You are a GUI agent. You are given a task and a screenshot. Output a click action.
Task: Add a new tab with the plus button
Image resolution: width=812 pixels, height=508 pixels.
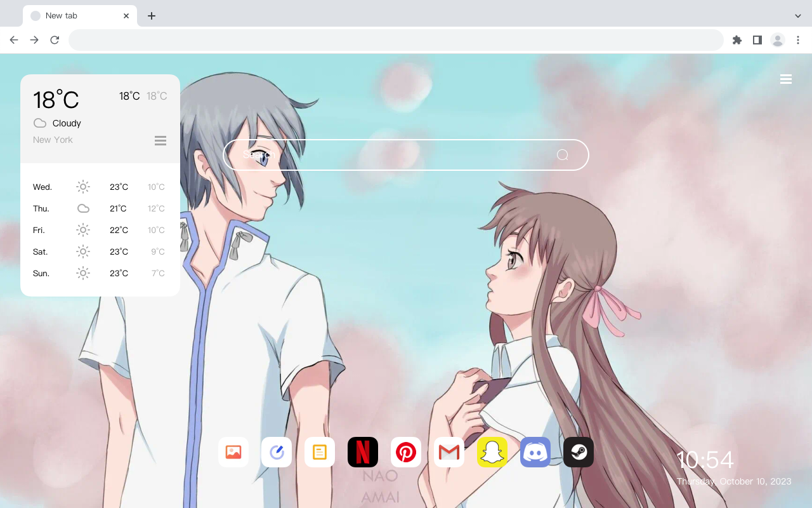point(152,16)
